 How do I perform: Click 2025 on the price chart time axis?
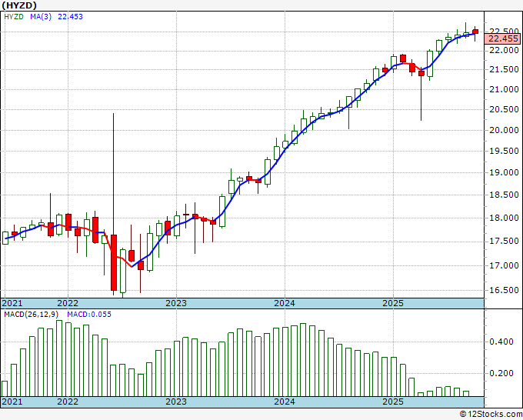393,303
